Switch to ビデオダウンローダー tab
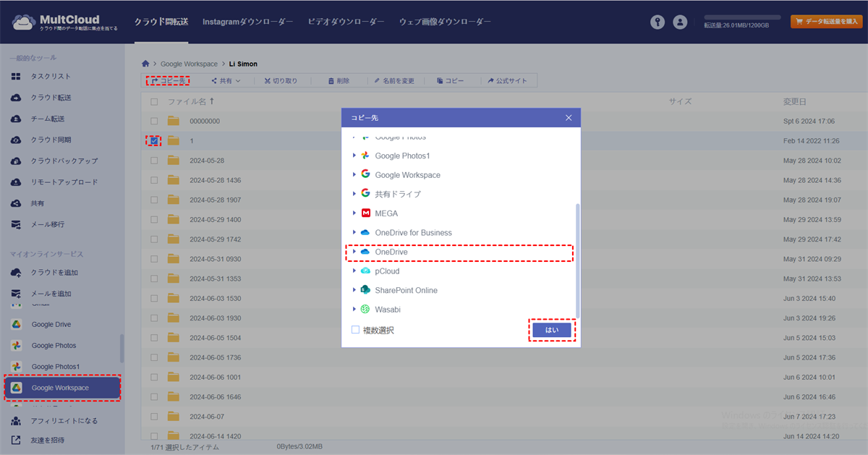The height and width of the screenshot is (455, 868). tap(346, 22)
